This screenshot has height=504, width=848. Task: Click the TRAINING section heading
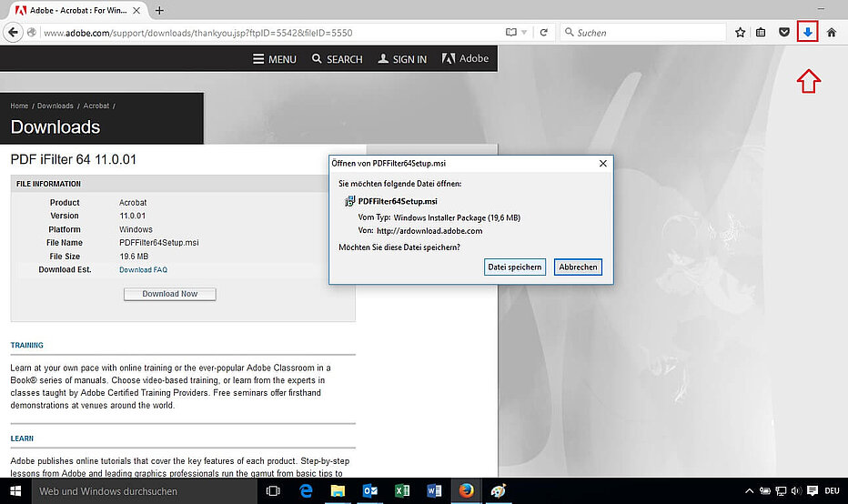coord(27,345)
